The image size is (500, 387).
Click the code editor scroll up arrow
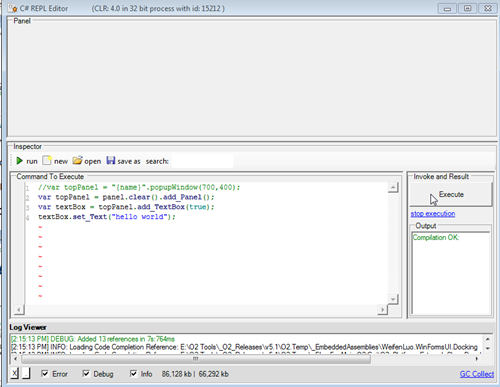click(393, 188)
